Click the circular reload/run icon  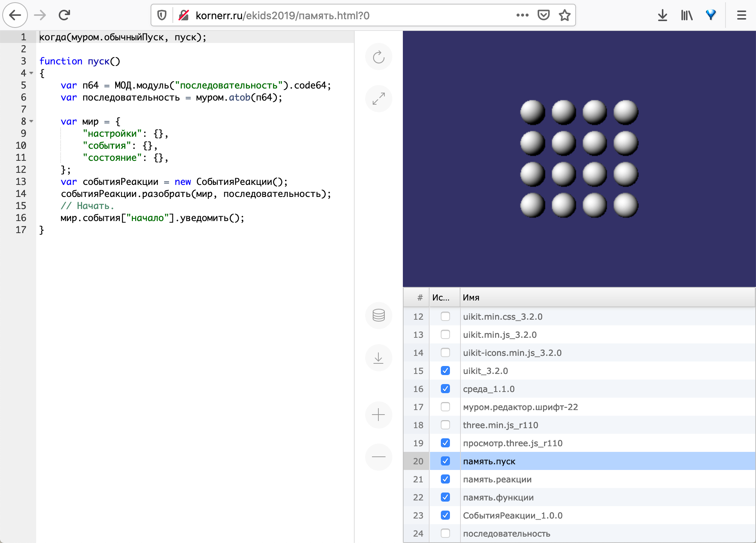point(378,57)
